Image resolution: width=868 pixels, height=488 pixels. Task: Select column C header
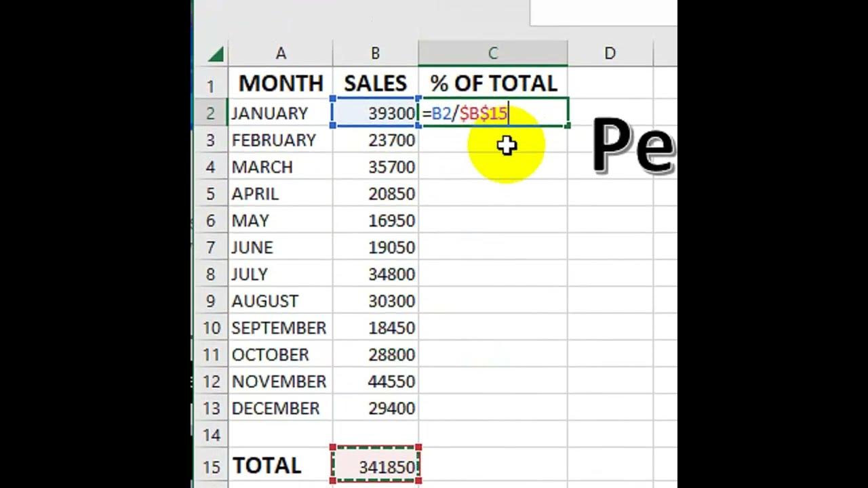[x=493, y=54]
